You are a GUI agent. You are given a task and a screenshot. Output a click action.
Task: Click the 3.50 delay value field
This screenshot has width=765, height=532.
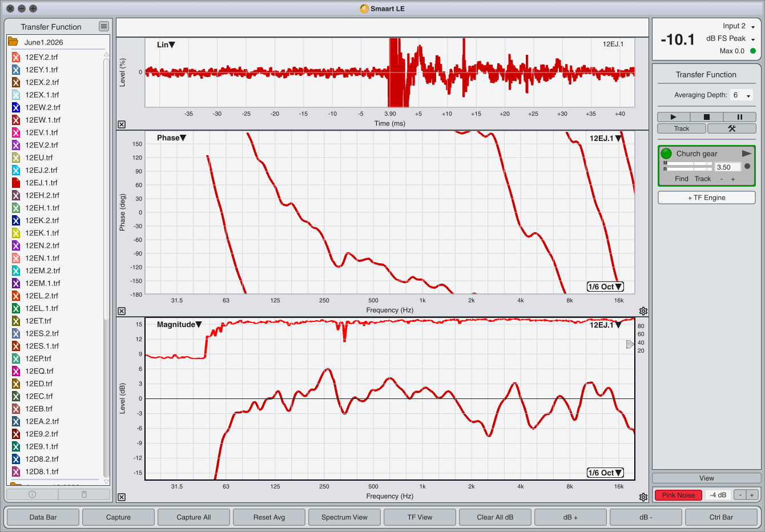(728, 167)
